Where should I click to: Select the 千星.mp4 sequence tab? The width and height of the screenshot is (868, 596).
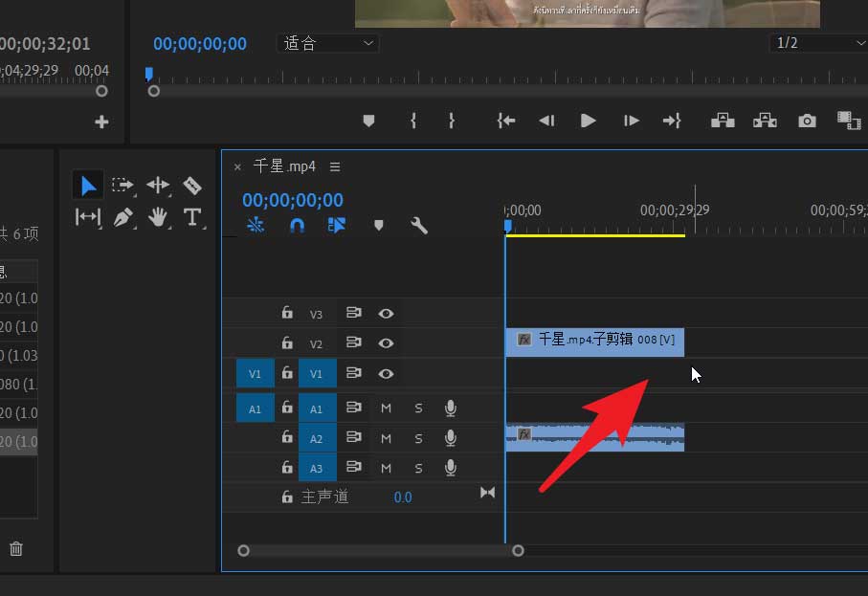click(x=284, y=166)
